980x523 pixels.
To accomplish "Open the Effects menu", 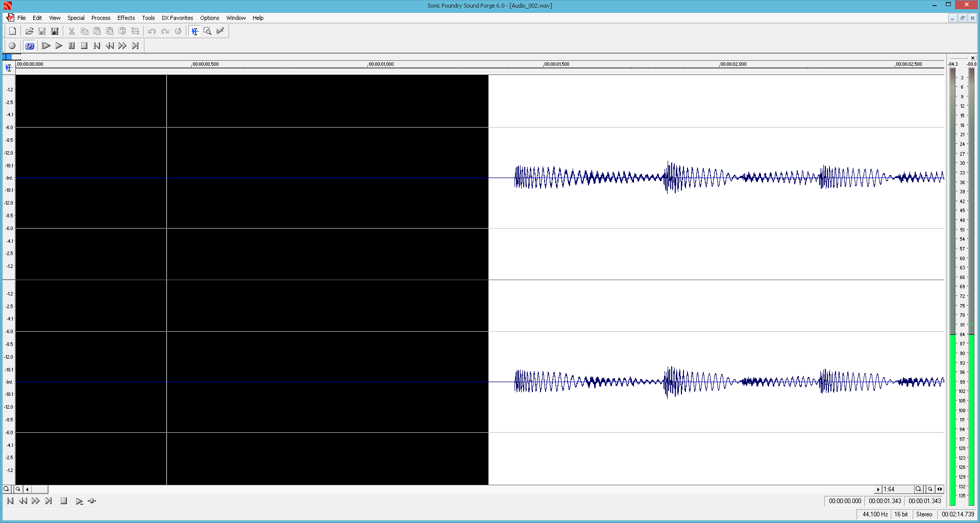I will [x=126, y=18].
